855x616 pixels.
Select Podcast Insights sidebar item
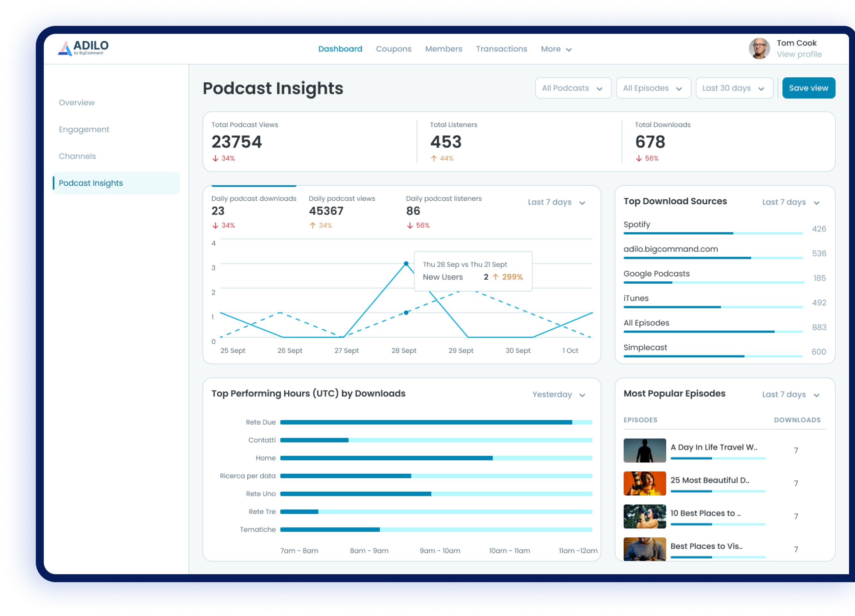(x=116, y=183)
